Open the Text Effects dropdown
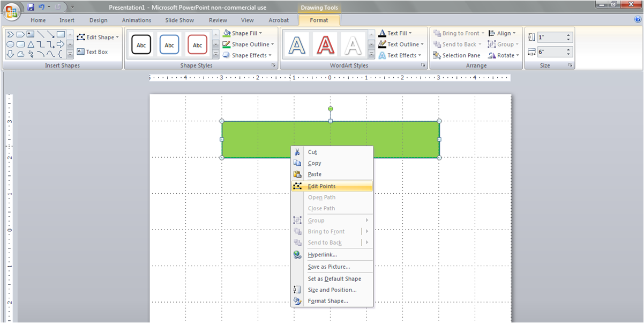 click(400, 55)
